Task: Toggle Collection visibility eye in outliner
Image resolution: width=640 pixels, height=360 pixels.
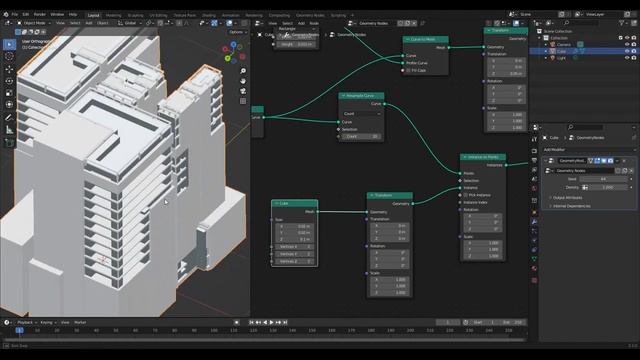Action: pyautogui.click(x=627, y=38)
